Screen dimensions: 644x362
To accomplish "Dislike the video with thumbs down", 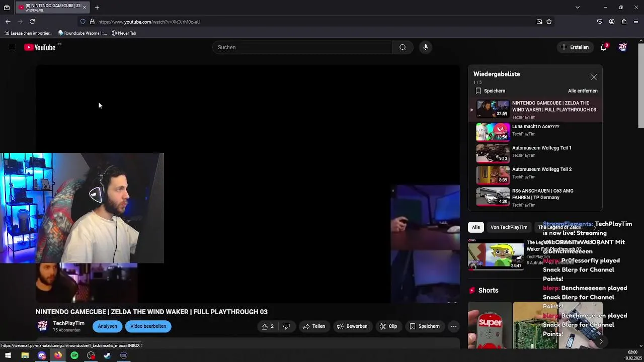I will click(x=286, y=326).
